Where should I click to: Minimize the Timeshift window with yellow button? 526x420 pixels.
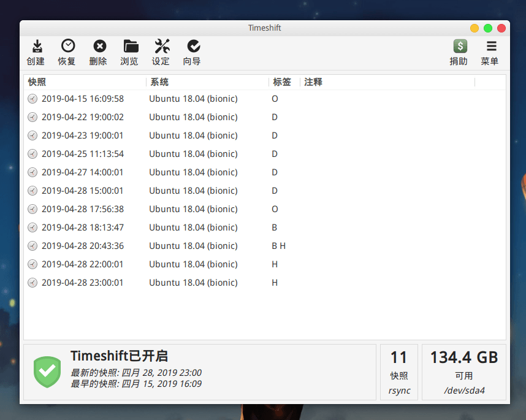tap(475, 28)
